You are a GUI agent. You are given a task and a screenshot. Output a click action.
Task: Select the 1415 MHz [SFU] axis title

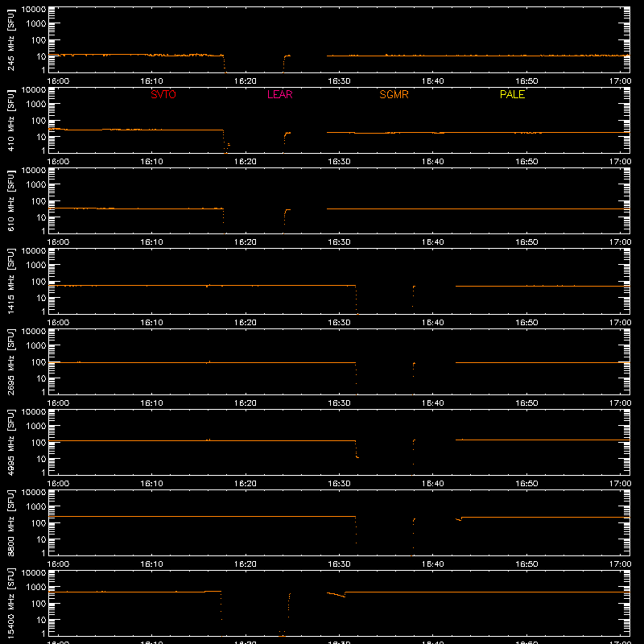[x=10, y=281]
